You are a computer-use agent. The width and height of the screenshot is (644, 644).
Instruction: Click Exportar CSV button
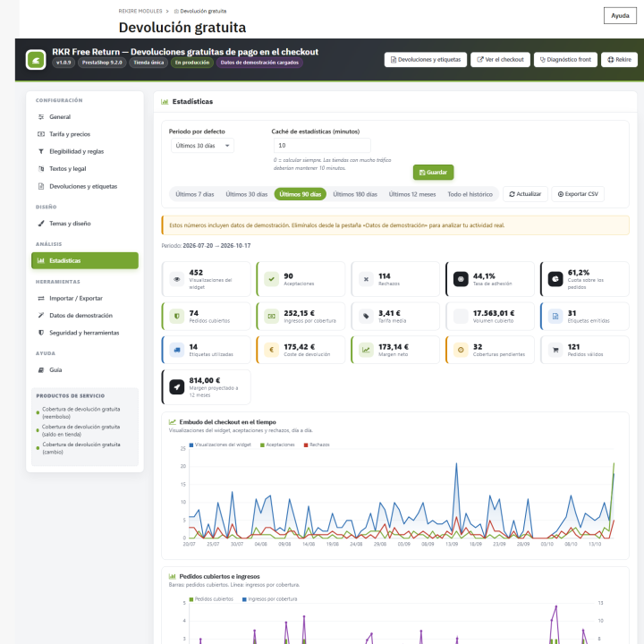click(x=578, y=194)
